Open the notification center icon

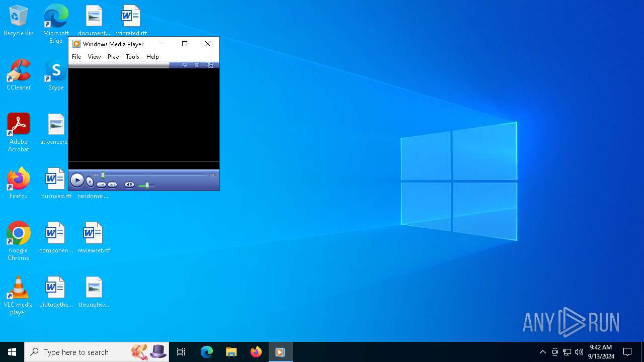627,352
